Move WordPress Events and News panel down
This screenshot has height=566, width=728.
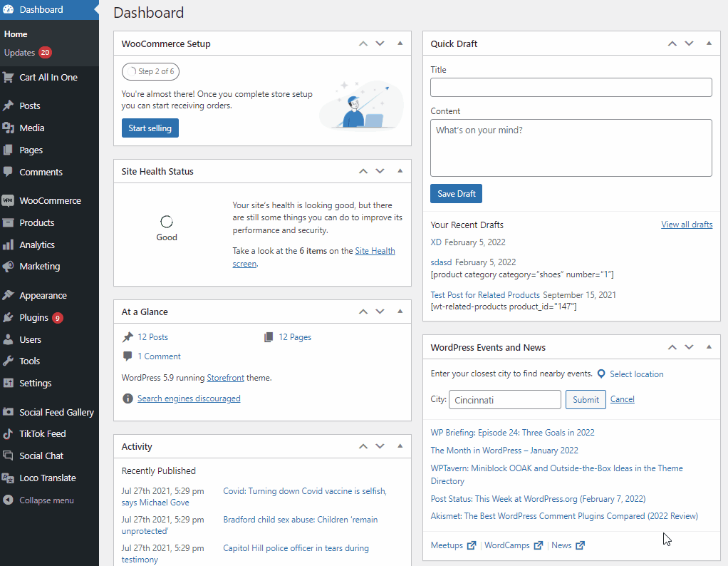(x=689, y=347)
